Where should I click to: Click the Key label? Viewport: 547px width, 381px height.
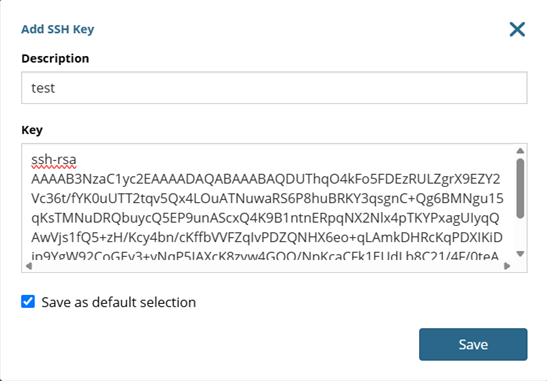[32, 130]
